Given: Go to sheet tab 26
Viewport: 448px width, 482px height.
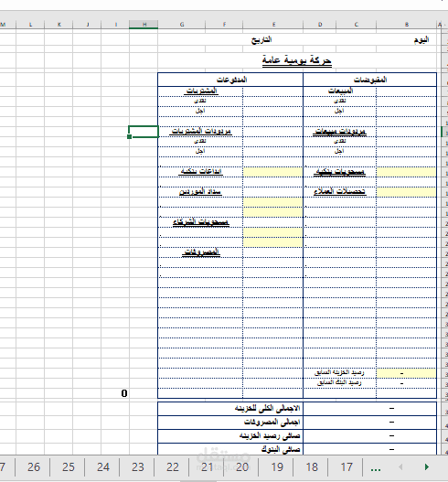Looking at the screenshot, I should coord(34,467).
